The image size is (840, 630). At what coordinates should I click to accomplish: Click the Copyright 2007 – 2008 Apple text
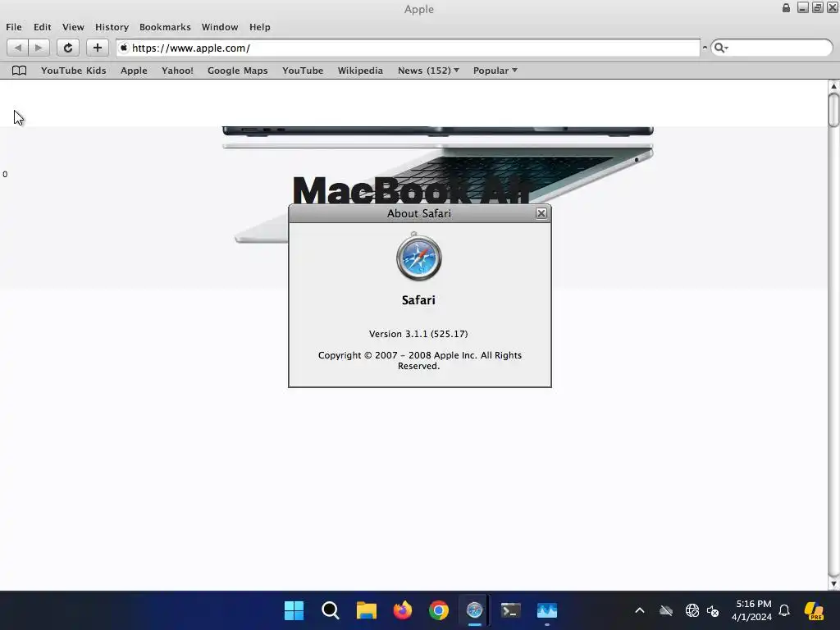[419, 361]
